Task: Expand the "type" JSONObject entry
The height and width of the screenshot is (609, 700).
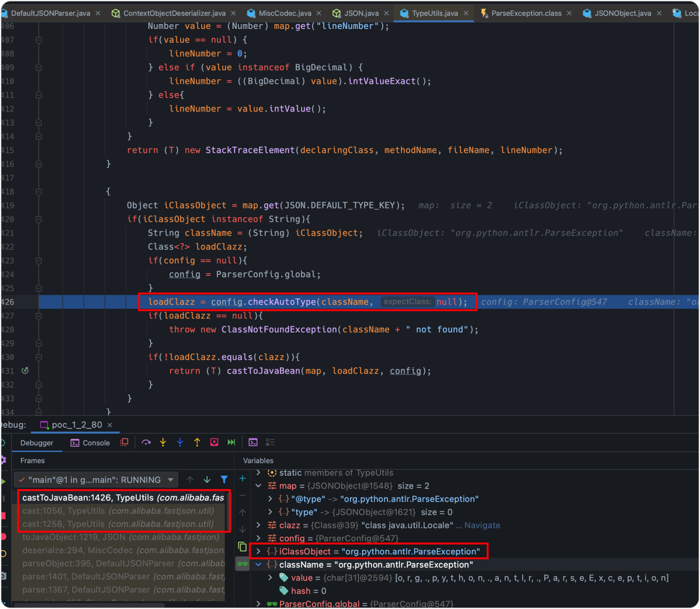Action: 270,512
